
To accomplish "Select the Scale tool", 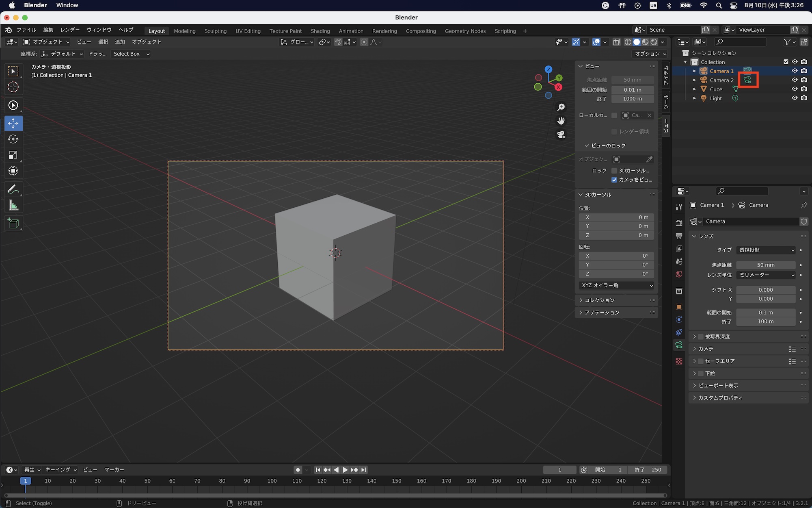I will point(13,155).
